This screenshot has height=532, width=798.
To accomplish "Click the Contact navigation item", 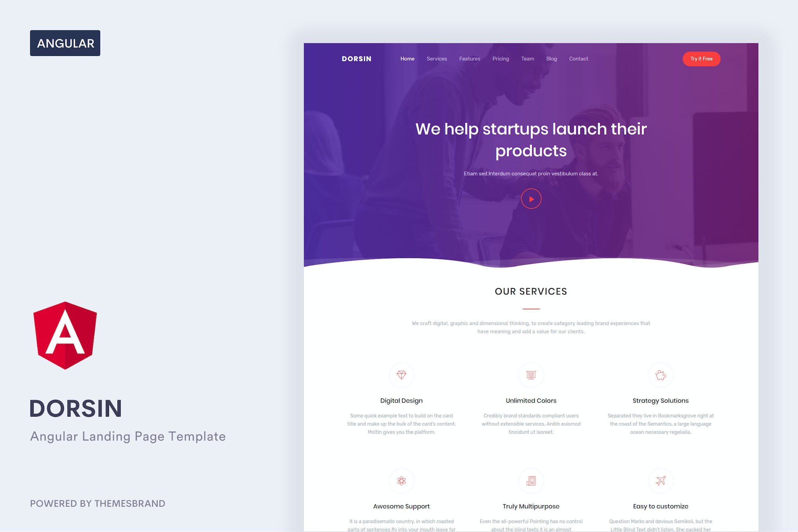I will click(x=579, y=59).
